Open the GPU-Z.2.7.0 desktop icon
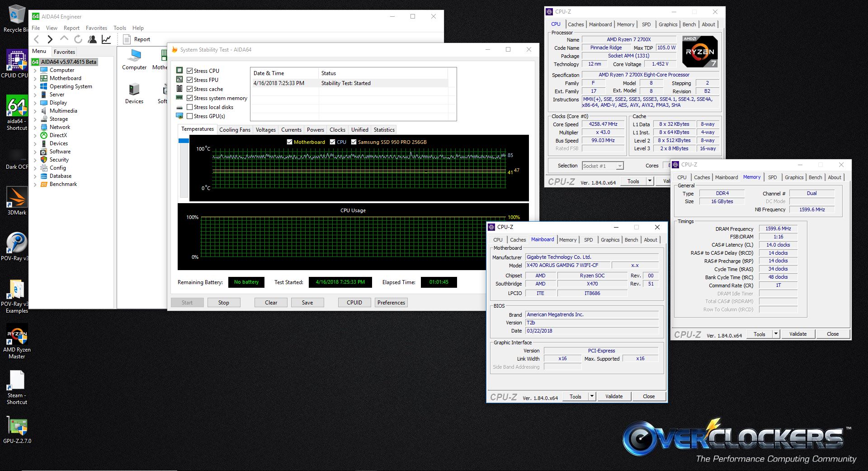This screenshot has width=868, height=471. point(17,430)
